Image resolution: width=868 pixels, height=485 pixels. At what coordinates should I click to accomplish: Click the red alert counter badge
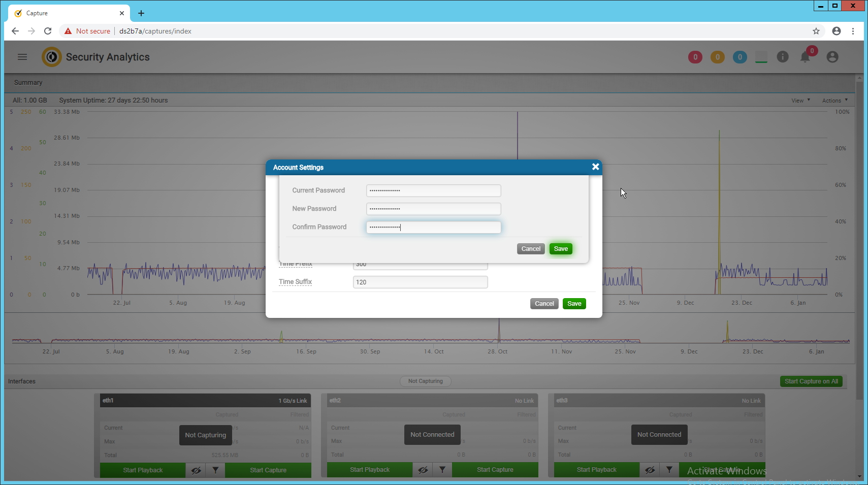pyautogui.click(x=695, y=57)
